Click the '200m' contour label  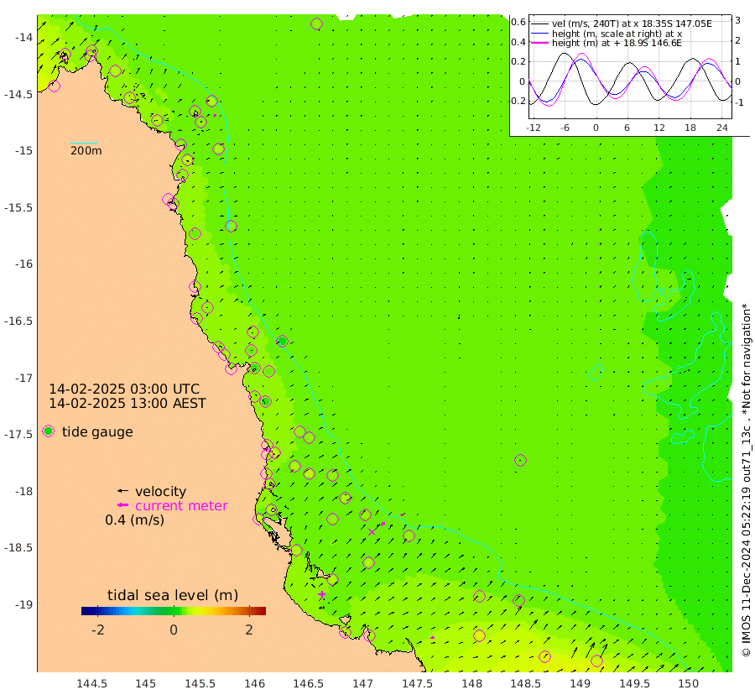tap(86, 150)
